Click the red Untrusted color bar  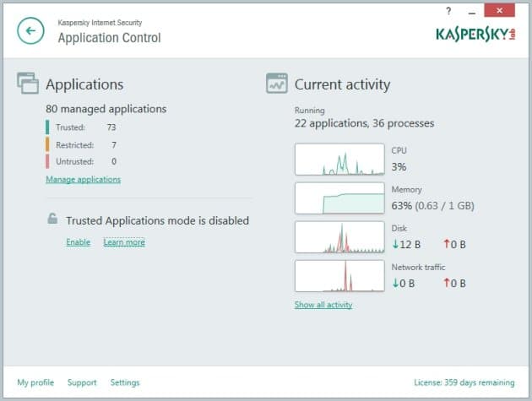[x=47, y=161]
